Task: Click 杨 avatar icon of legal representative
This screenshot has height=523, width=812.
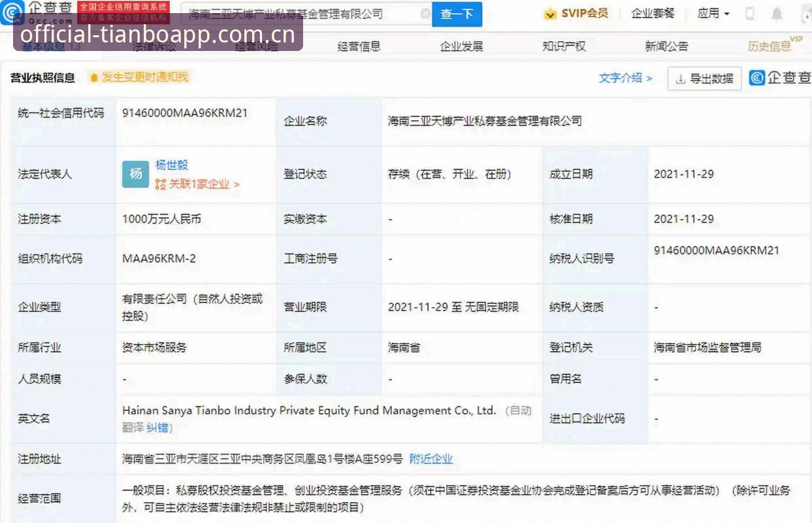Action: tap(136, 174)
